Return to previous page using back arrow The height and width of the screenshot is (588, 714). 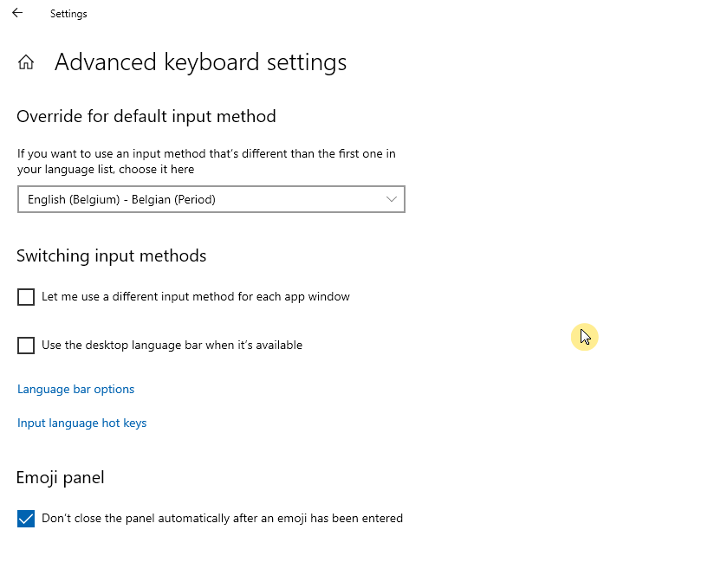tap(17, 13)
